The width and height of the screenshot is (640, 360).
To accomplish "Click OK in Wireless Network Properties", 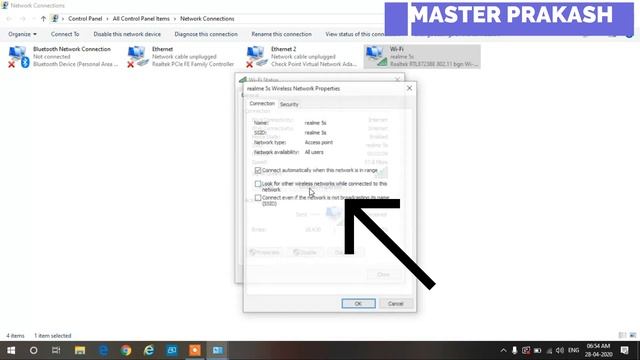I will [x=358, y=303].
